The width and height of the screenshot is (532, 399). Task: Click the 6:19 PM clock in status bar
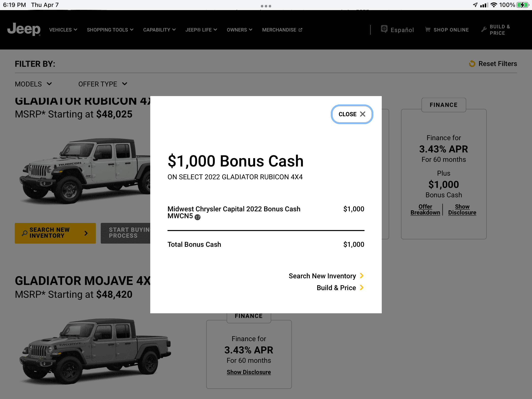(15, 5)
